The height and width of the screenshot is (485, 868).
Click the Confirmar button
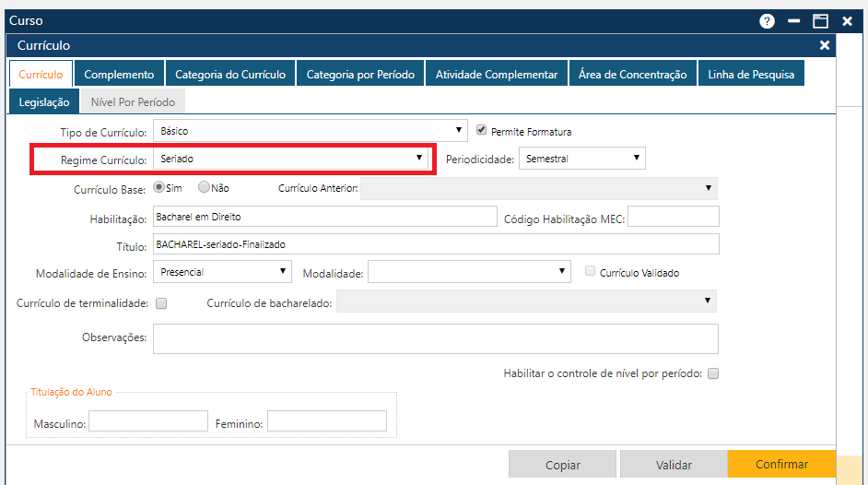781,464
